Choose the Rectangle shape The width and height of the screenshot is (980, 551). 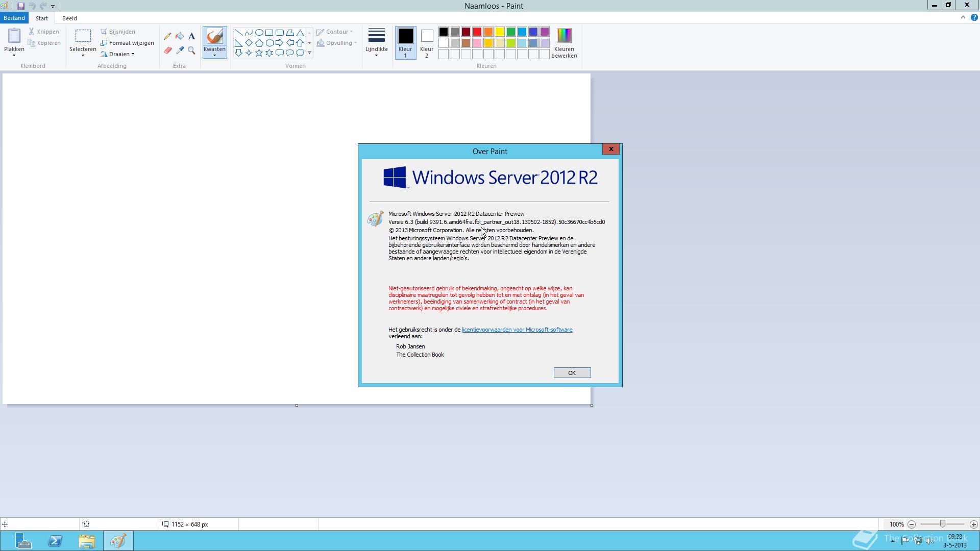(269, 33)
